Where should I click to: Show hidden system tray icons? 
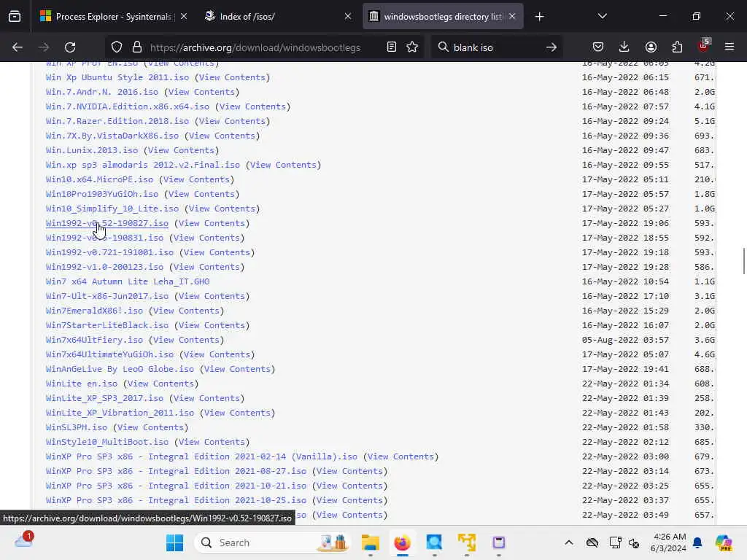(x=569, y=542)
